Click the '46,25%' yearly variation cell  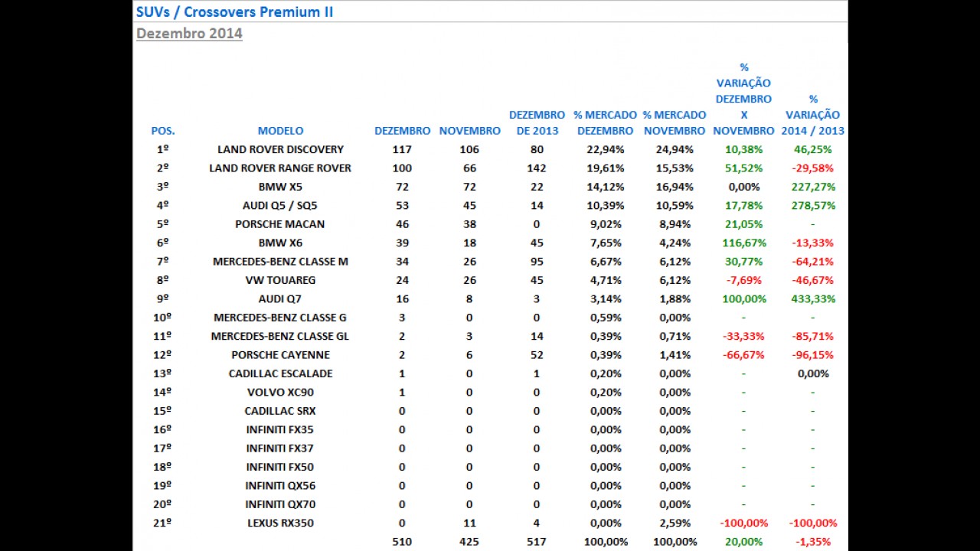tap(813, 149)
